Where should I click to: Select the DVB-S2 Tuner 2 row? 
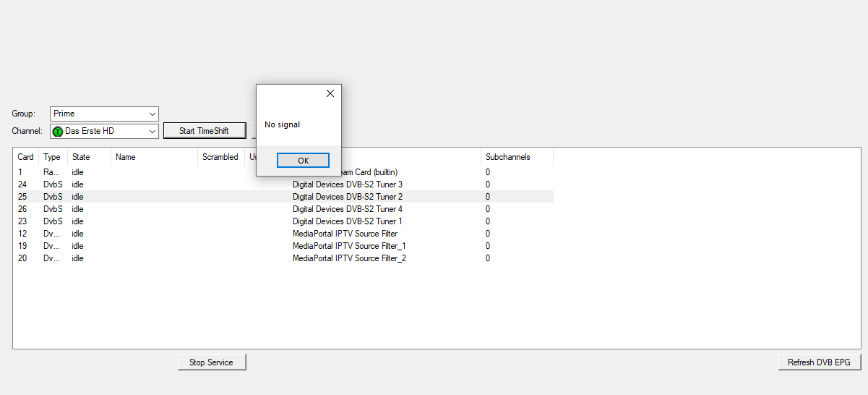[348, 197]
